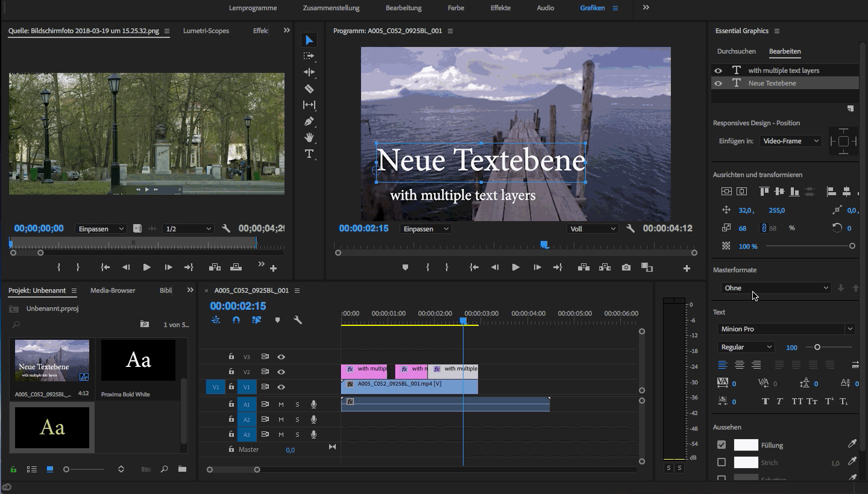Enable the Strich checkbox
868x494 pixels.
[722, 463]
